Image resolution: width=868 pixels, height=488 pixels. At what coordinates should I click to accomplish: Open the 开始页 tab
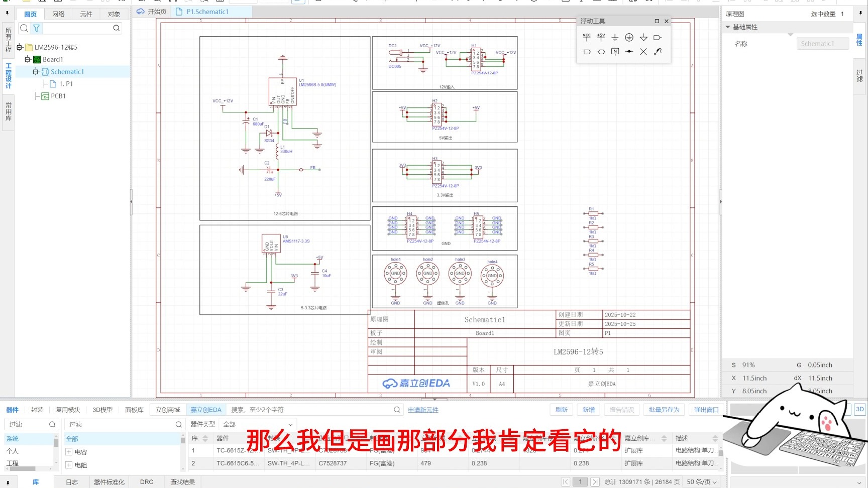click(x=152, y=12)
